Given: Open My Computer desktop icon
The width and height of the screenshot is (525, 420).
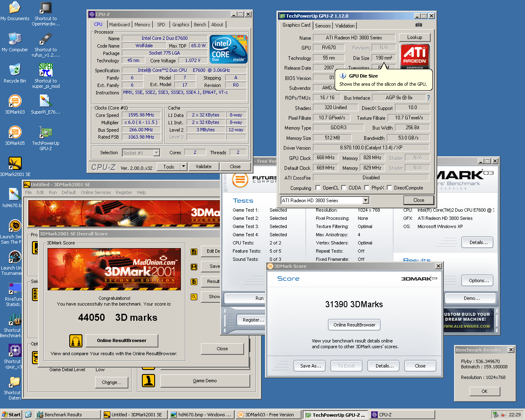Looking at the screenshot, I should (15, 42).
